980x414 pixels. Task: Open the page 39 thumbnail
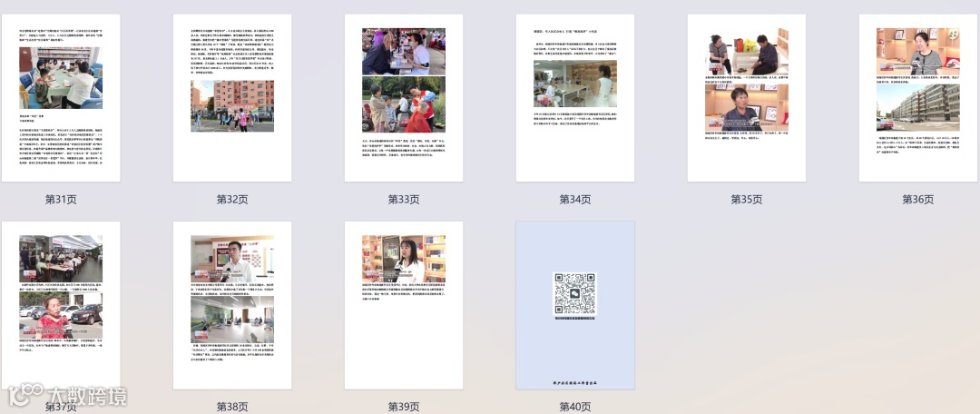click(404, 305)
